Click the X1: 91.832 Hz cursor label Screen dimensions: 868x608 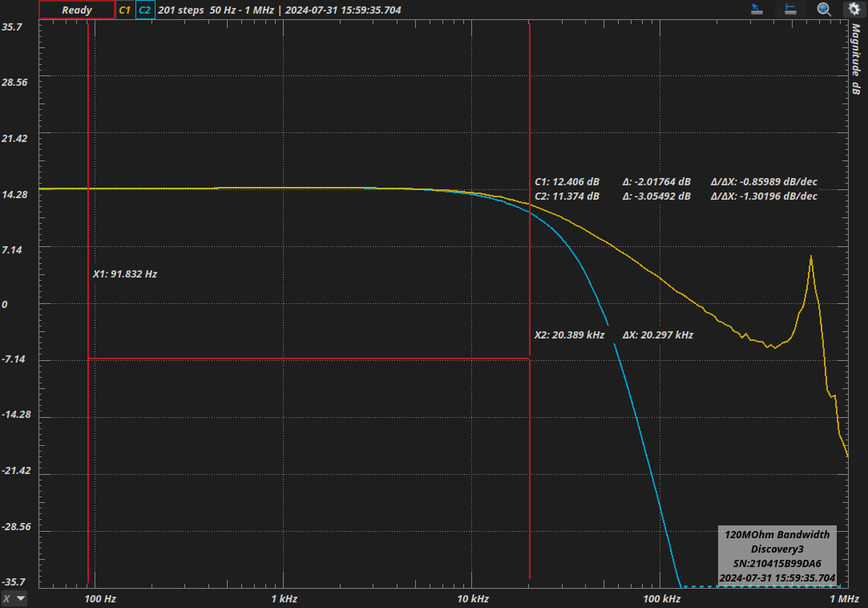coord(124,274)
